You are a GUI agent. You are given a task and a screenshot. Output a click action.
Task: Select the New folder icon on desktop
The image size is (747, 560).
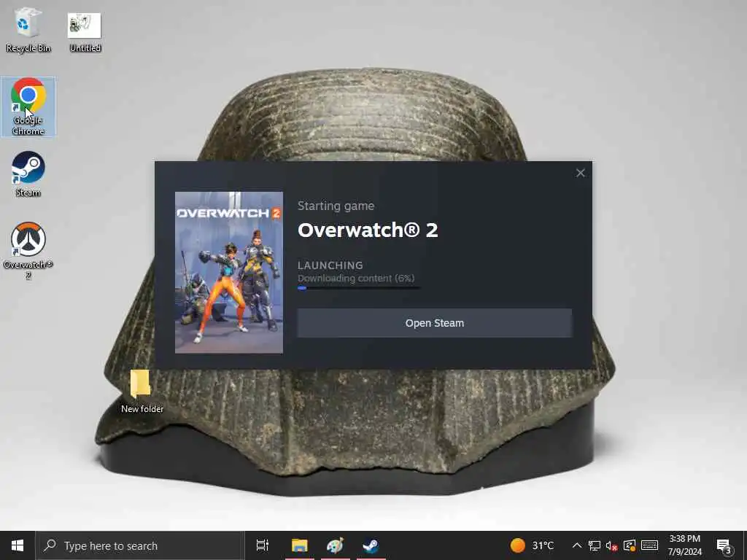pyautogui.click(x=142, y=391)
